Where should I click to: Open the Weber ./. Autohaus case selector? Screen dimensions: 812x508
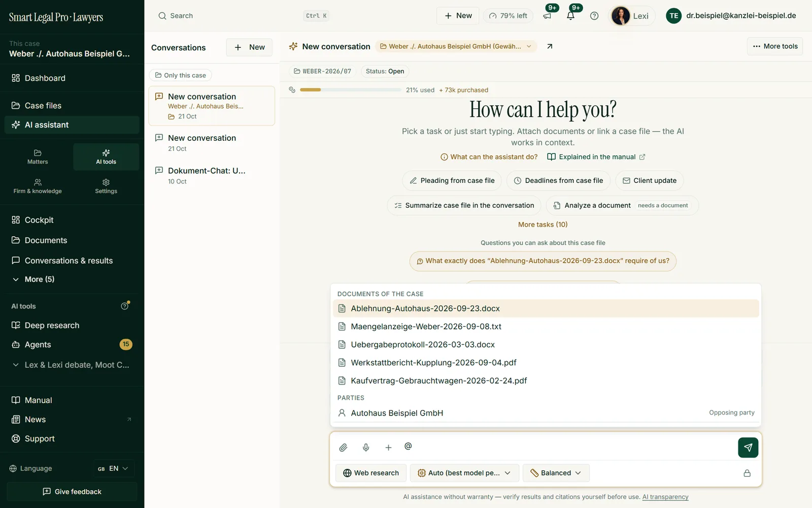coord(456,46)
